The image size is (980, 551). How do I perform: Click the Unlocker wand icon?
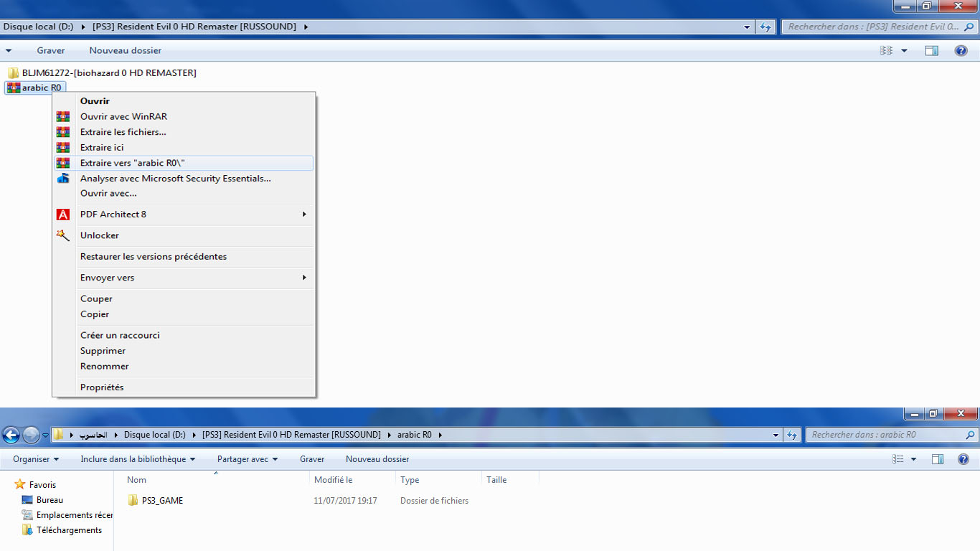(x=63, y=235)
